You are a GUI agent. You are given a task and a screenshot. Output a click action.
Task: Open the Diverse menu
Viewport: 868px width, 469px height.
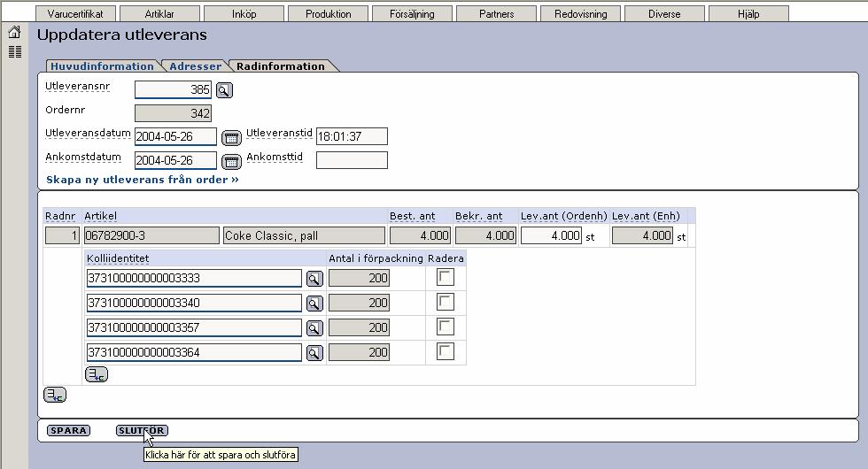(x=664, y=14)
